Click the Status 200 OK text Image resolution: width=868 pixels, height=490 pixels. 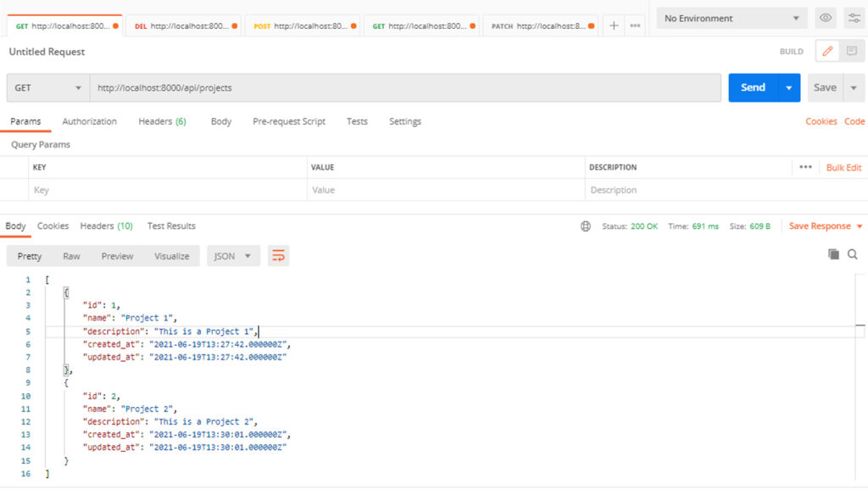coord(630,226)
